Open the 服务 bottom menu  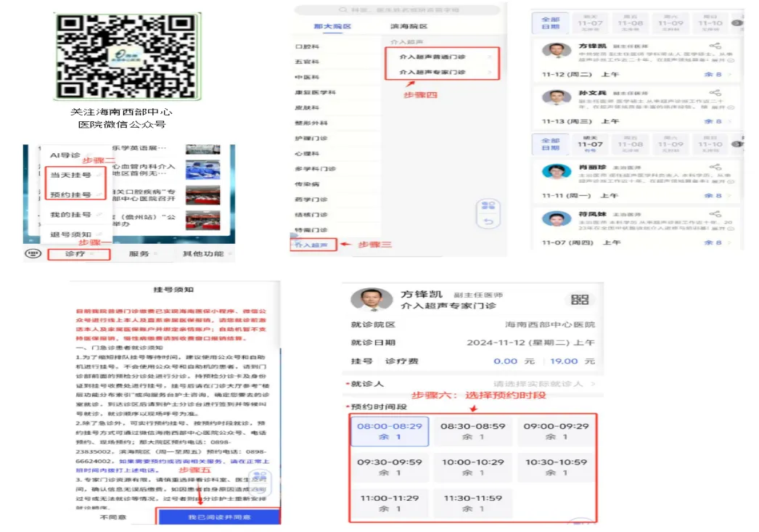click(139, 253)
